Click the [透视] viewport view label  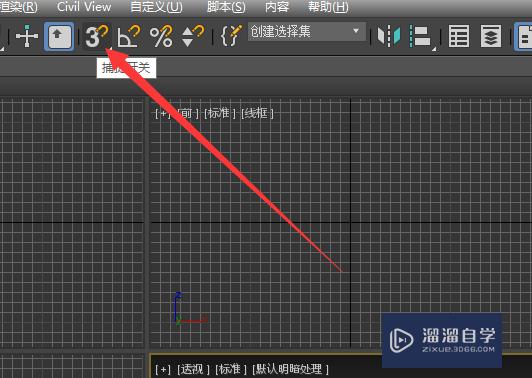(193, 369)
